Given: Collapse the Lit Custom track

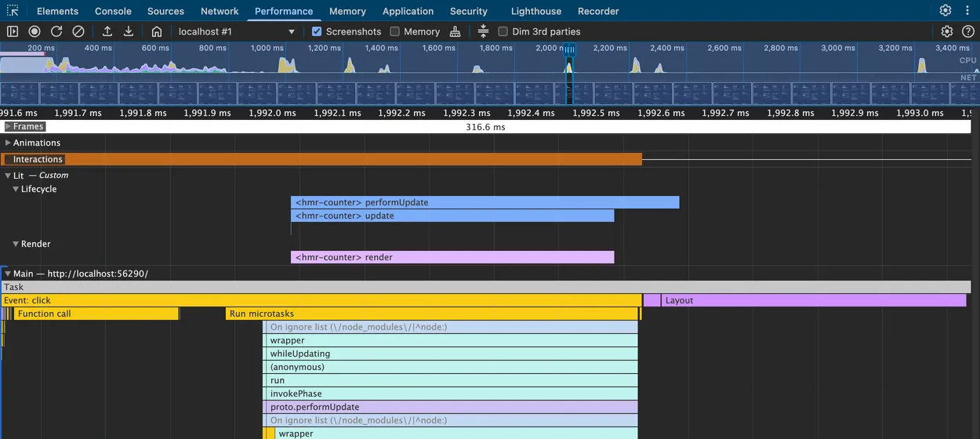Looking at the screenshot, I should coord(9,176).
